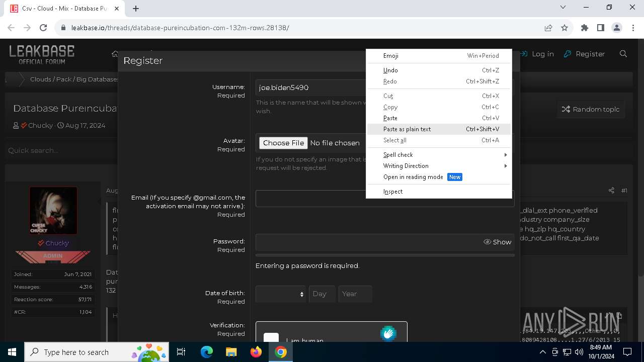Click the Random topic button

coord(591,109)
